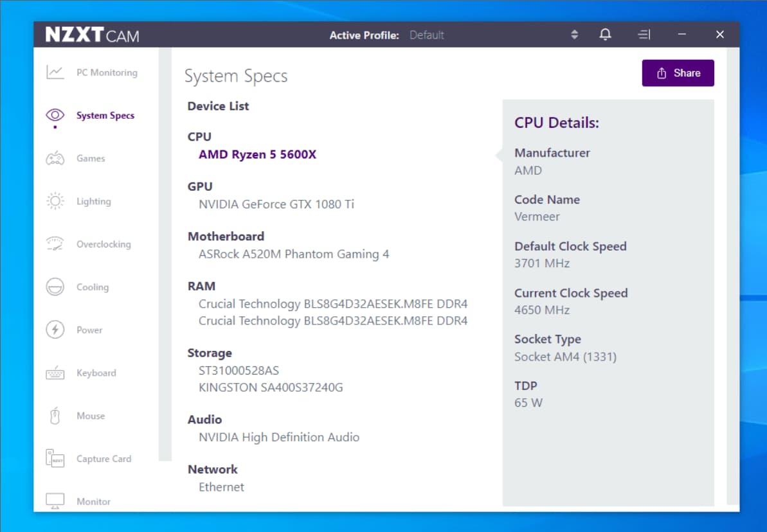Open Games controller icon

click(x=55, y=159)
